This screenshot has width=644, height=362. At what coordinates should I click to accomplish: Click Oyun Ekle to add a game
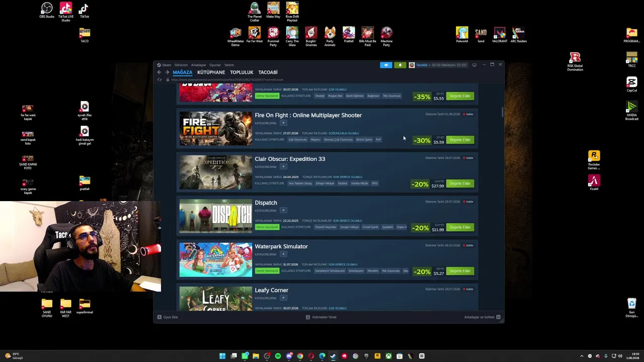(168, 317)
